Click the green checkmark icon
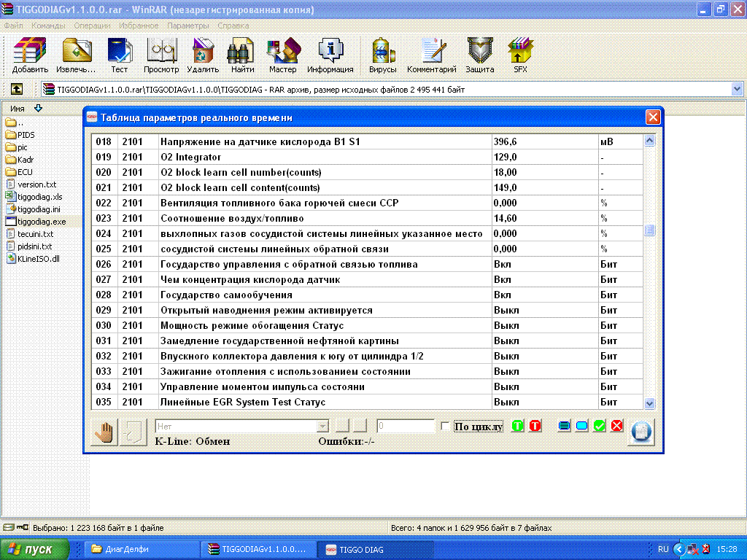The height and width of the screenshot is (560, 747). [x=600, y=426]
